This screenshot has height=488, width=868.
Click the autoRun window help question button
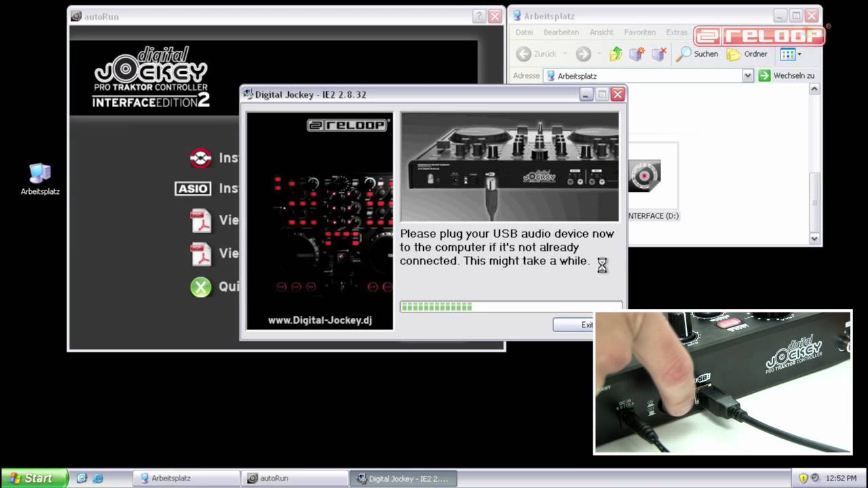click(x=479, y=16)
